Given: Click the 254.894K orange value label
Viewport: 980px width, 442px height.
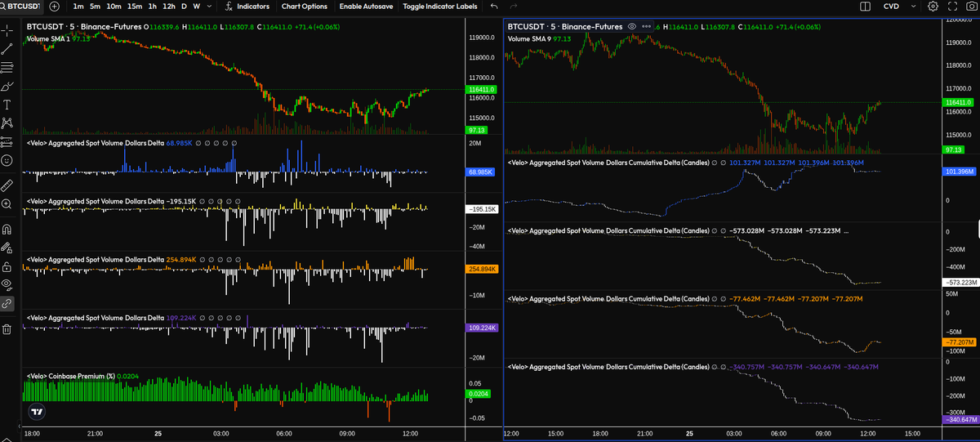Looking at the screenshot, I should (481, 269).
